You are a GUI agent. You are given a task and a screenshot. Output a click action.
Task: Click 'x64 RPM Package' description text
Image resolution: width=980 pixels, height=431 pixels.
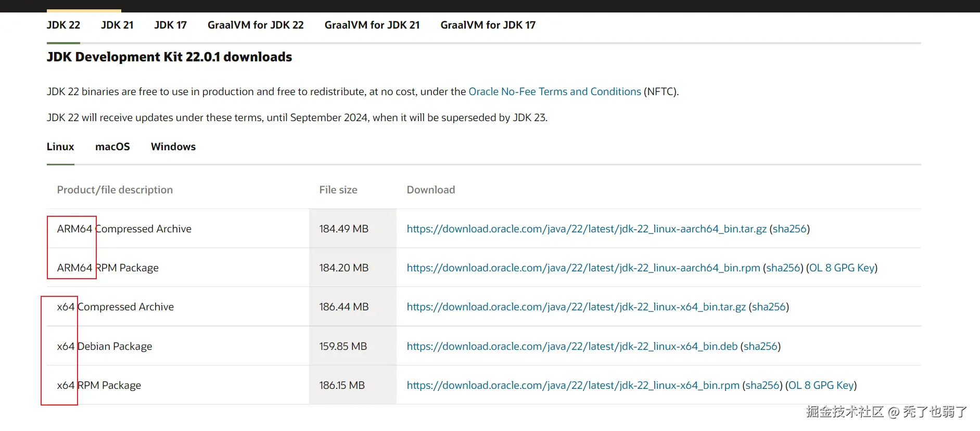[99, 385]
